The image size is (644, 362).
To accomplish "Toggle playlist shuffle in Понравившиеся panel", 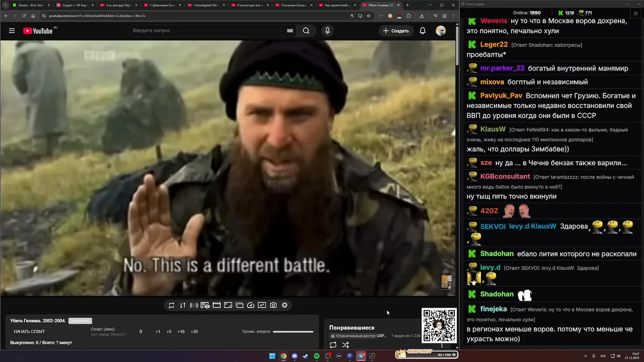I will pos(346,345).
